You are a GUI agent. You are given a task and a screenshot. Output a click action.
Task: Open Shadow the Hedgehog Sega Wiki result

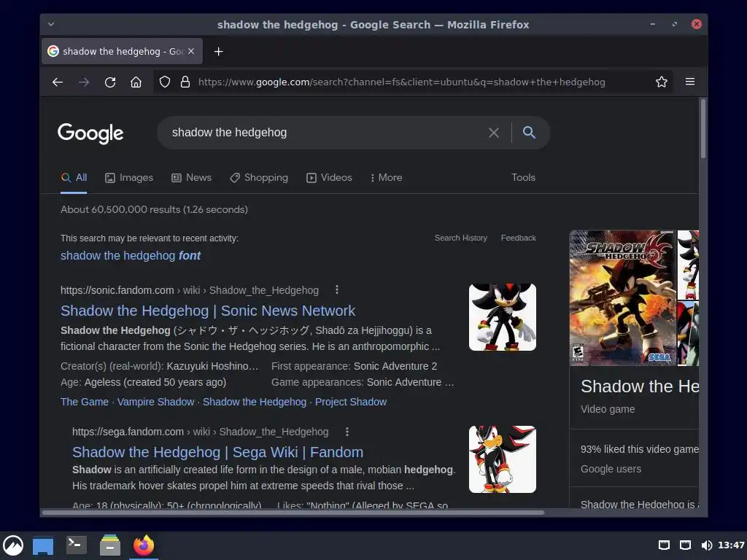click(217, 452)
